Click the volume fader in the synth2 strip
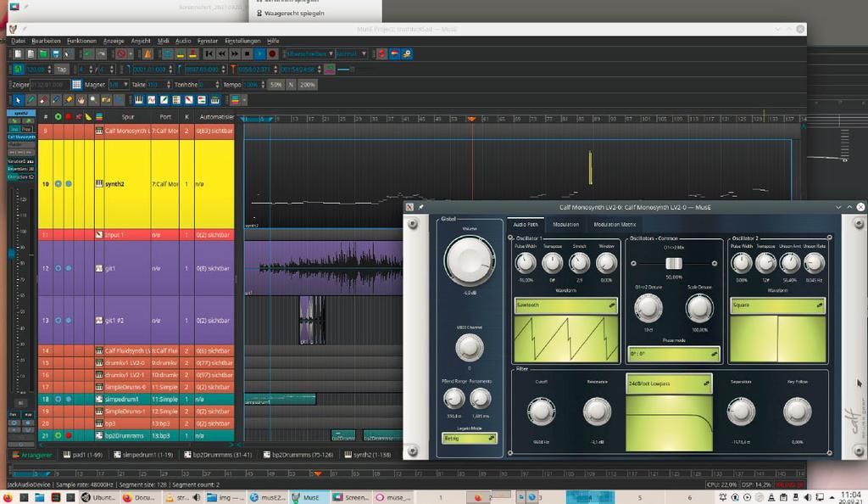 (x=11, y=253)
